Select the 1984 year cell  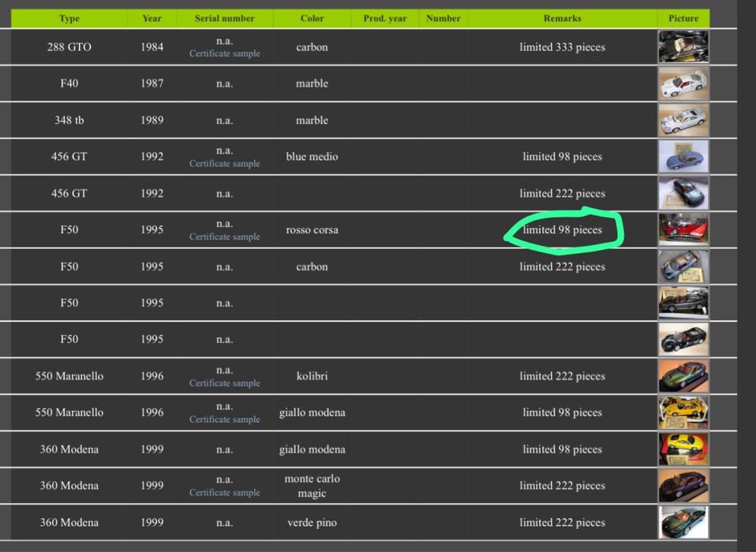152,47
